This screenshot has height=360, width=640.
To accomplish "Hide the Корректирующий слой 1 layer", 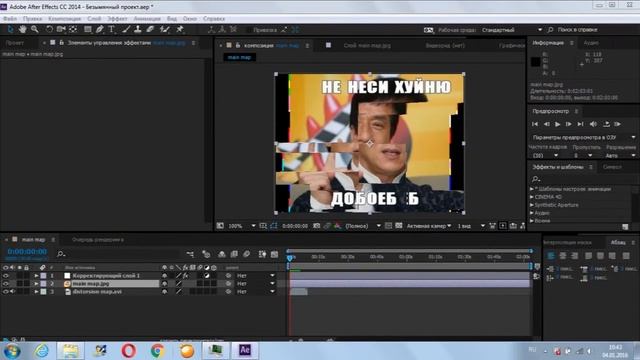I will [5, 276].
